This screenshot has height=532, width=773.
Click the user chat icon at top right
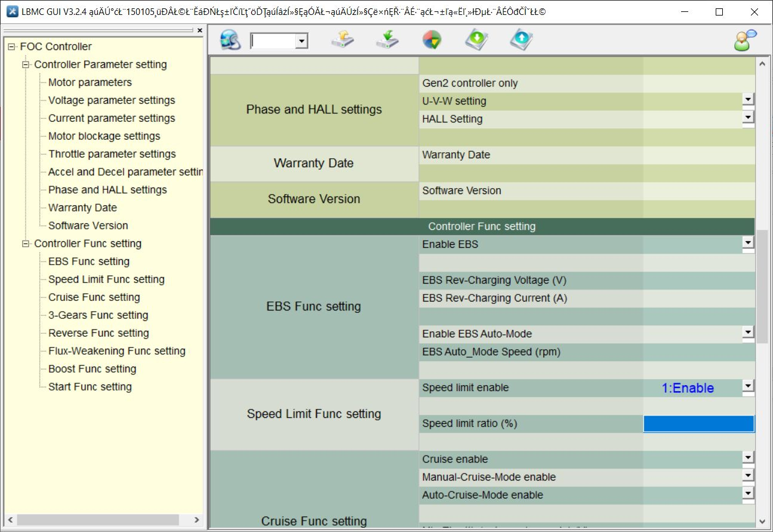(x=745, y=40)
